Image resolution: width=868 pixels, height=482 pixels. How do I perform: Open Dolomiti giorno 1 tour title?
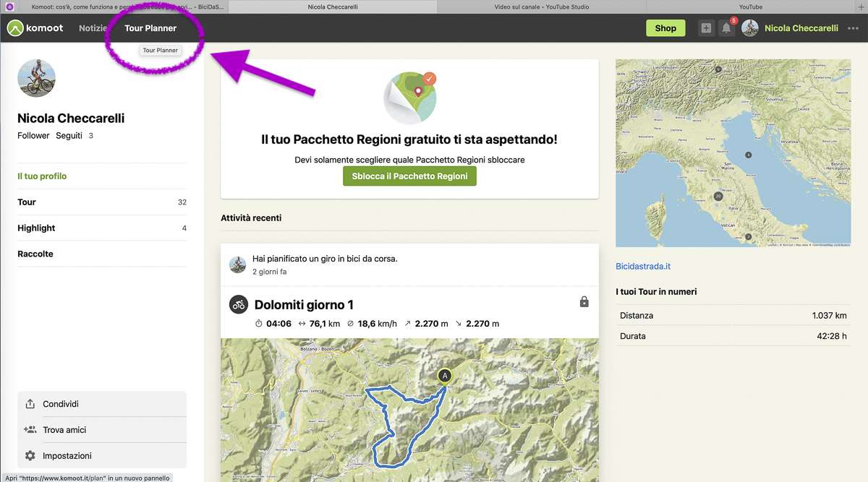point(304,305)
